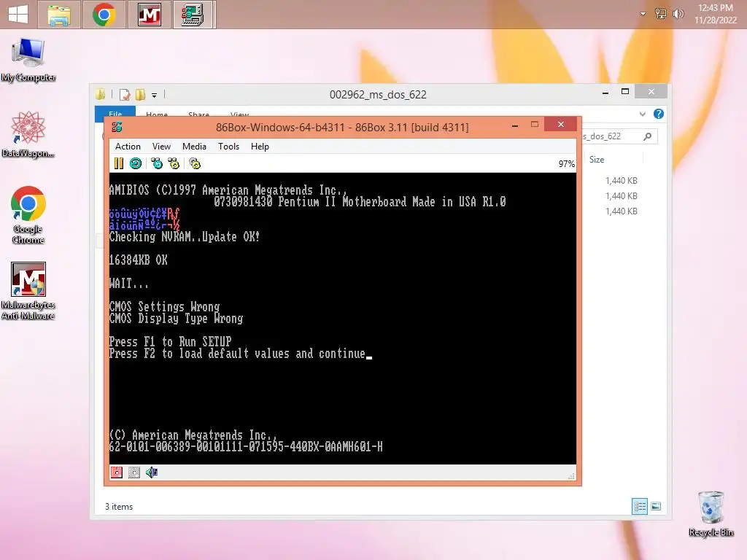Open 86Box settings gear icon
Screen dimensions: 747x560
[x=195, y=164]
